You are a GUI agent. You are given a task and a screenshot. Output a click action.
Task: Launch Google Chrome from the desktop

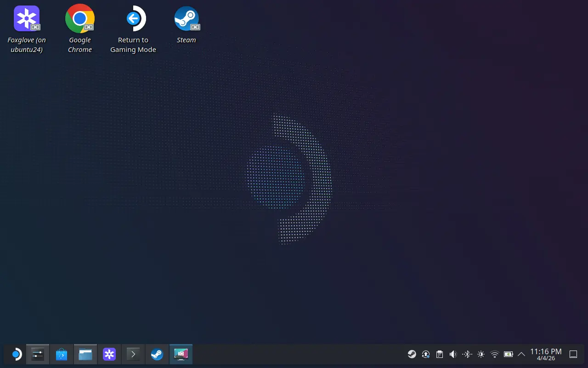[80, 18]
